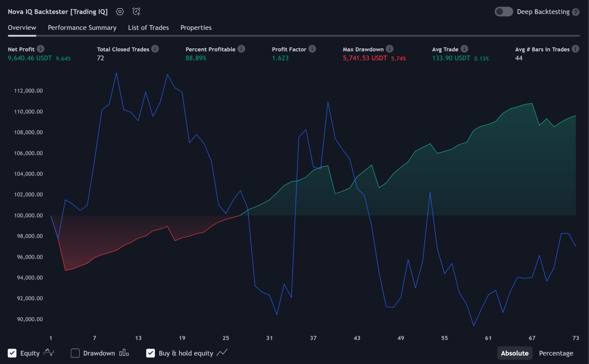589x364 pixels.
Task: Click the 100,000.00 y-axis label
Action: [x=28, y=215]
